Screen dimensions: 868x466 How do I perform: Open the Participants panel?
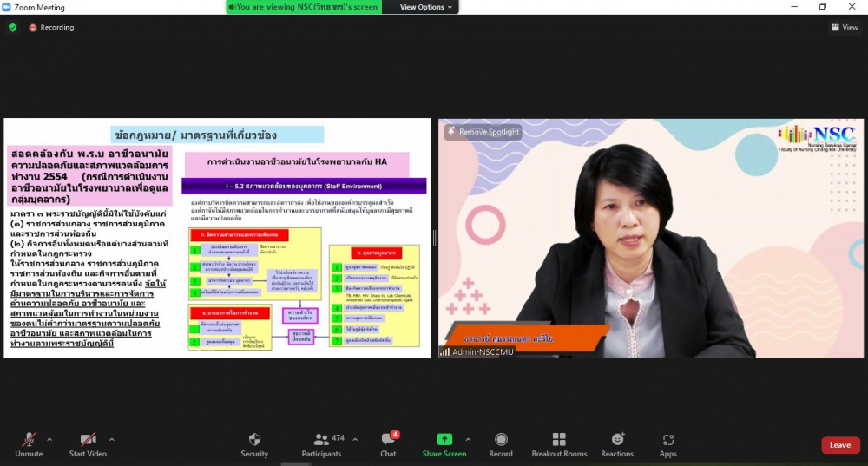(x=321, y=440)
